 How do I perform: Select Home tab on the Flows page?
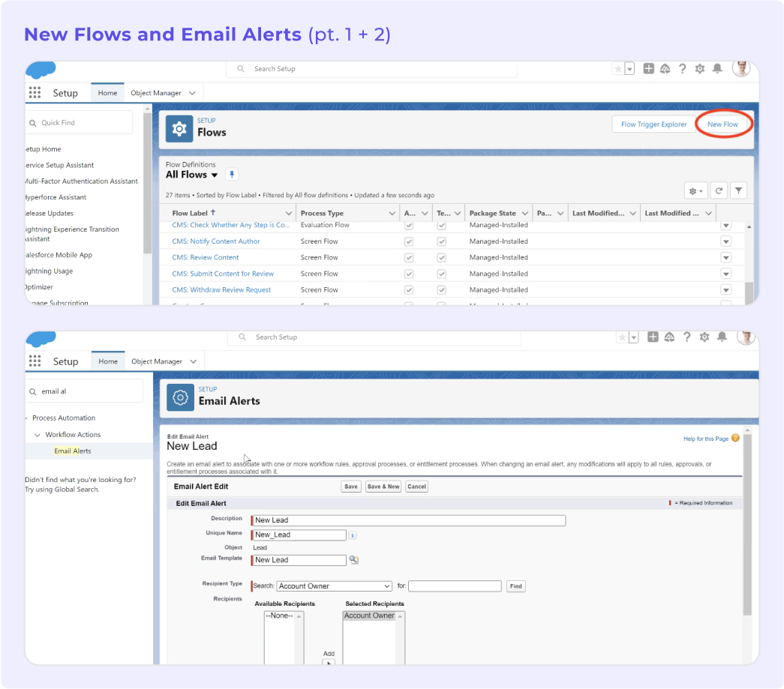pos(107,93)
